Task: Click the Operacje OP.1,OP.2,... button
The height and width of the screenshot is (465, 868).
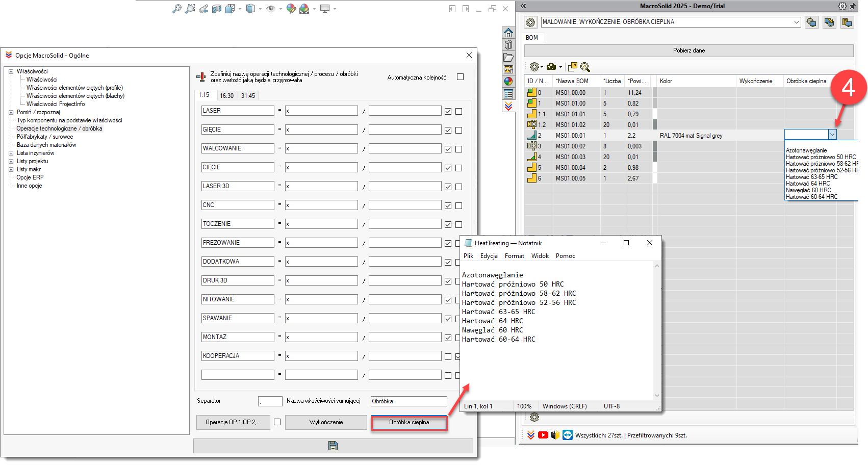Action: pos(233,422)
